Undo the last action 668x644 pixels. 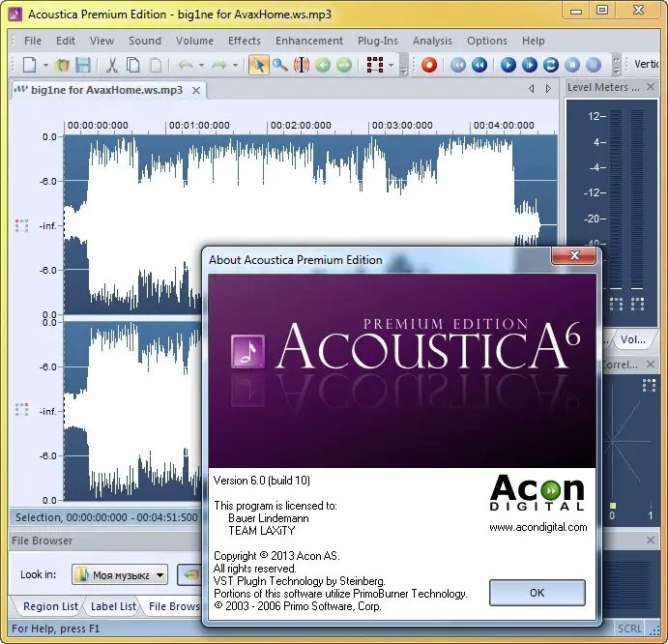pyautogui.click(x=186, y=65)
